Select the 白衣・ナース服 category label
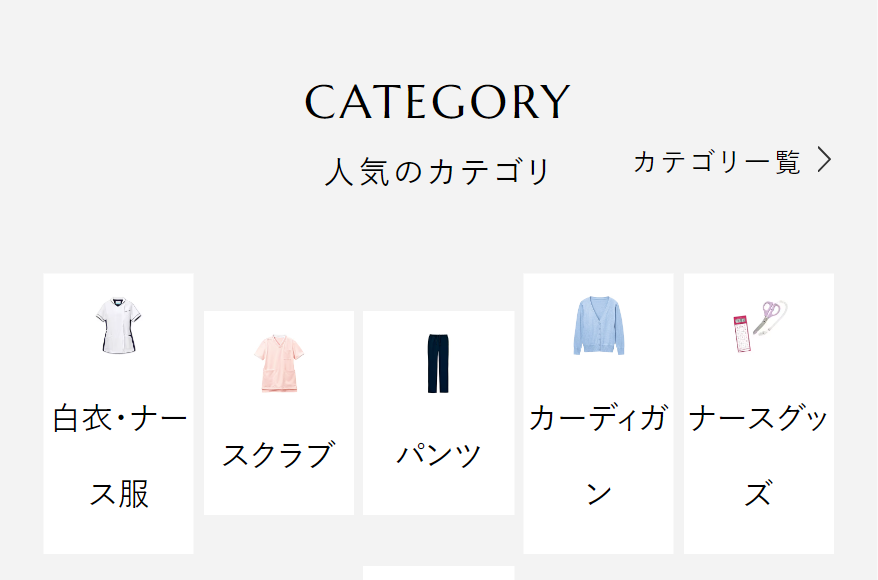The height and width of the screenshot is (580, 878). point(119,455)
